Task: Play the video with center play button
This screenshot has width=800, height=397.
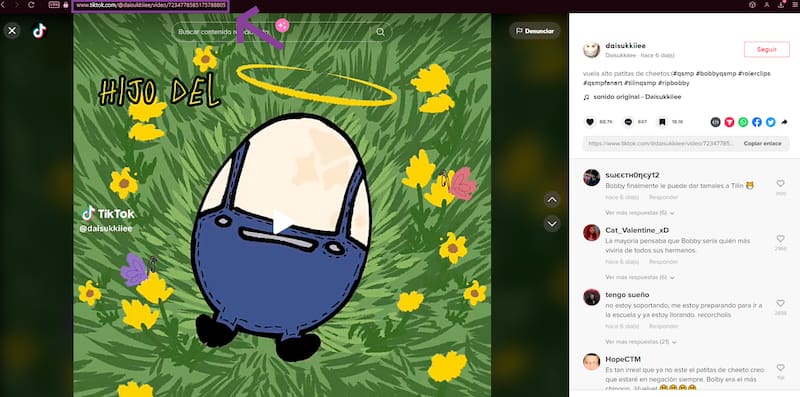Action: pos(282,222)
